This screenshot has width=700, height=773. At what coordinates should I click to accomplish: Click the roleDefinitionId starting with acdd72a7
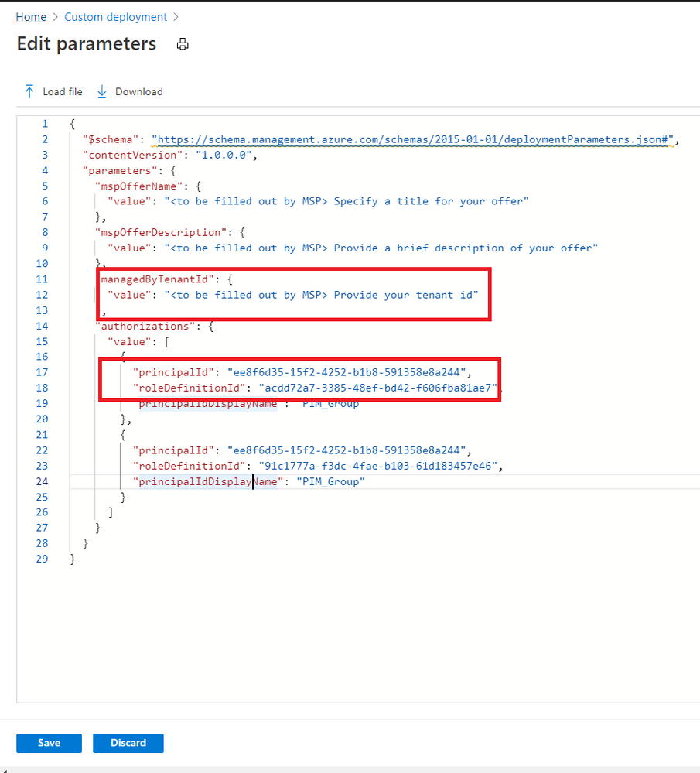click(378, 388)
